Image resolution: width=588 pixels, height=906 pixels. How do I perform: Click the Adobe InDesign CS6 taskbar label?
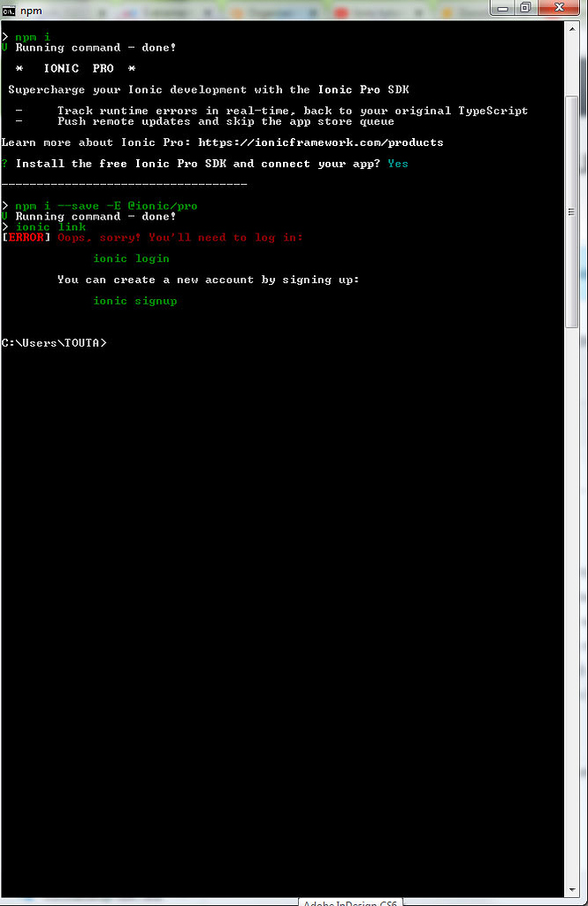tap(350, 902)
